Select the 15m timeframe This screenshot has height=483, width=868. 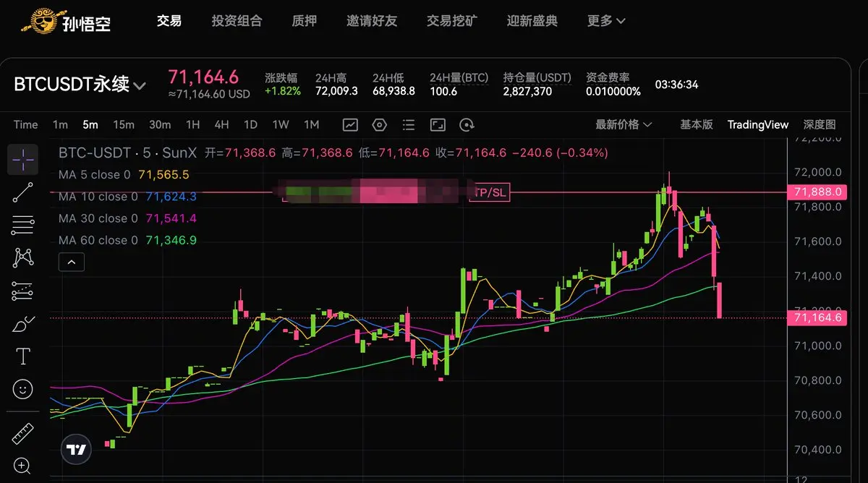pyautogui.click(x=124, y=124)
